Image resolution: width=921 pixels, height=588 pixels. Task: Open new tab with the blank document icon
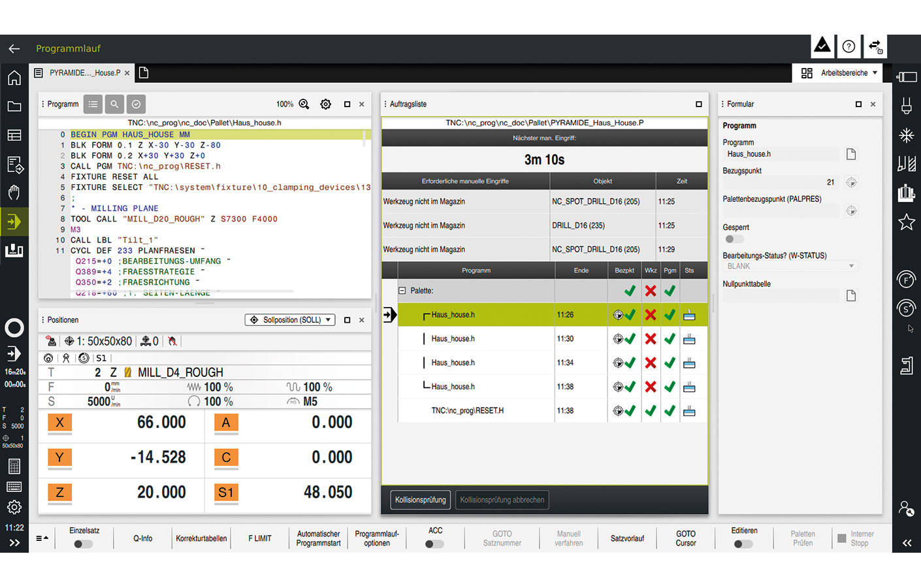[144, 73]
